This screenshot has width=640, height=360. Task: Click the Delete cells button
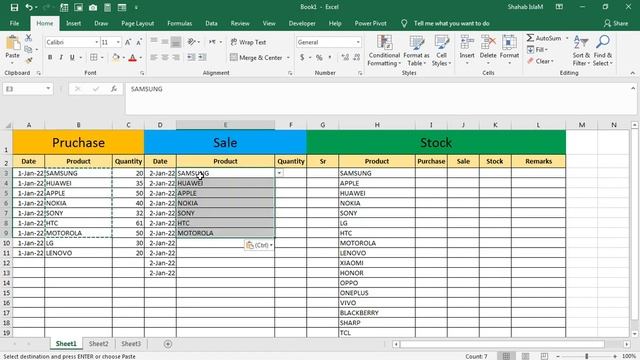488,50
